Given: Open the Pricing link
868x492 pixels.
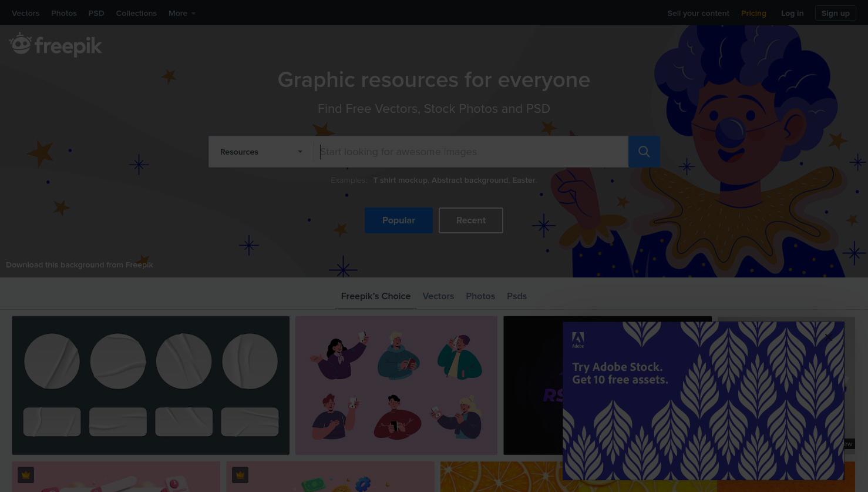Looking at the screenshot, I should (x=753, y=13).
